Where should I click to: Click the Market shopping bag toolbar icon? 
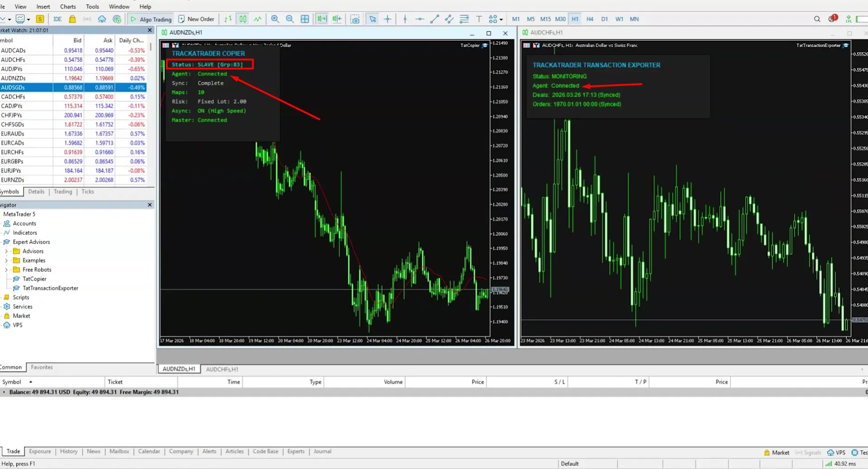pyautogui.click(x=72, y=19)
